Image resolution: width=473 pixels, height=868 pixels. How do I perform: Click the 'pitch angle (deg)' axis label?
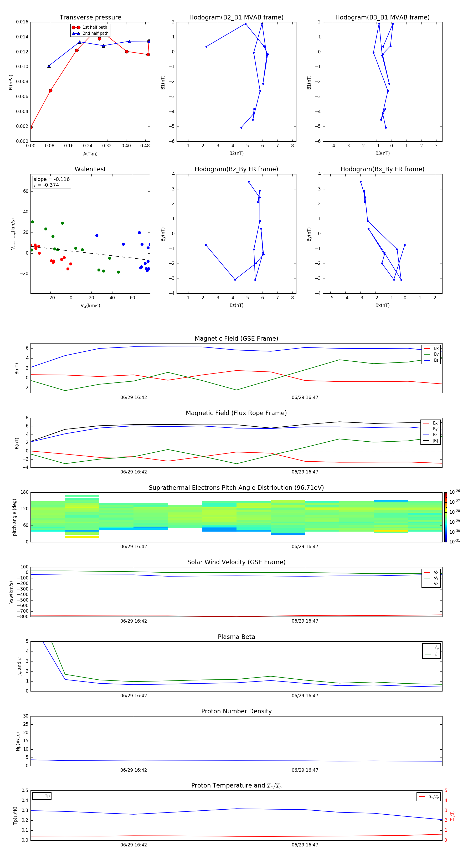coord(14,517)
